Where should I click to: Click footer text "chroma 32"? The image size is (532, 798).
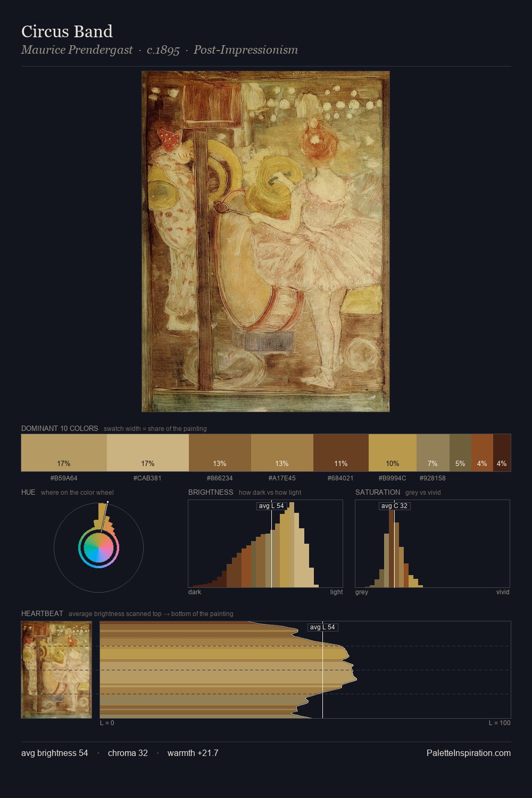tap(128, 753)
